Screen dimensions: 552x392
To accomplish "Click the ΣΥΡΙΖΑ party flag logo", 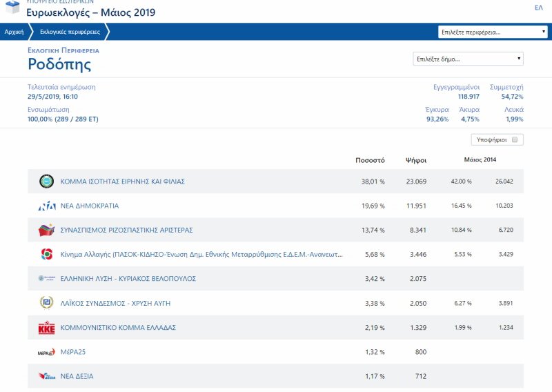I will coord(46,230).
